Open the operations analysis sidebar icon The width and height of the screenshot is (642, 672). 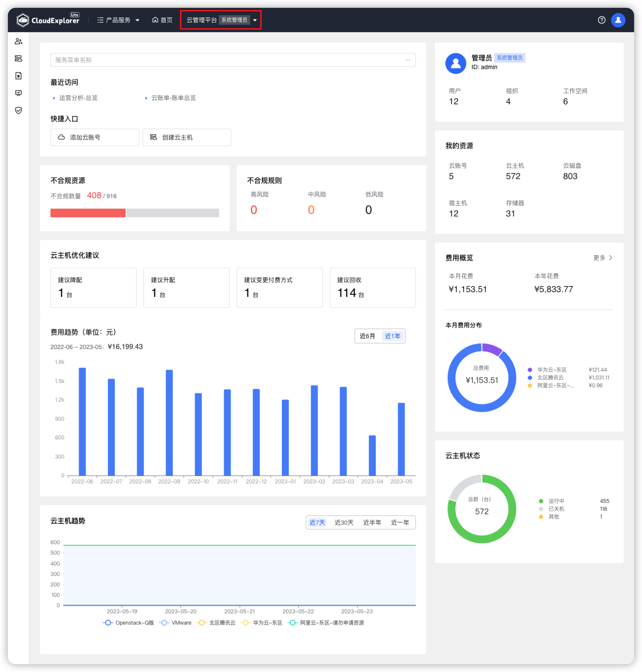click(x=18, y=93)
